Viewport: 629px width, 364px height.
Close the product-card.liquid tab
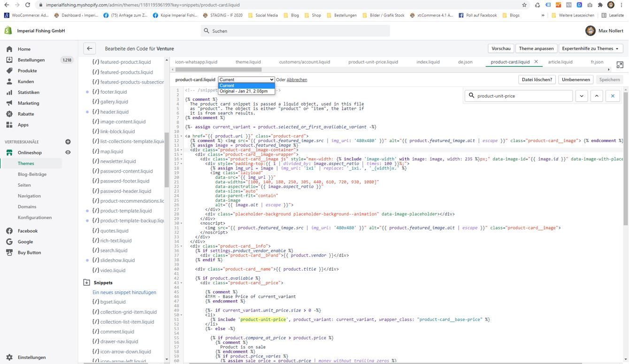pyautogui.click(x=536, y=62)
